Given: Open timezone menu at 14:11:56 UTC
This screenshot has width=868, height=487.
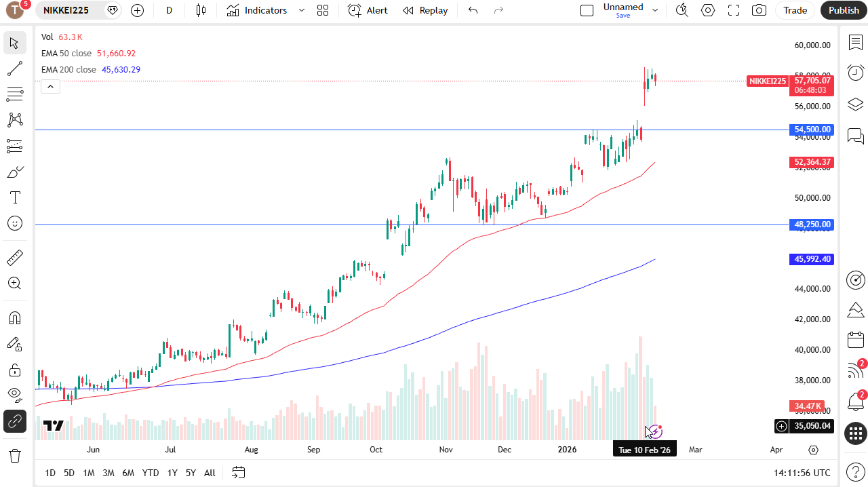Looking at the screenshot, I should (802, 473).
